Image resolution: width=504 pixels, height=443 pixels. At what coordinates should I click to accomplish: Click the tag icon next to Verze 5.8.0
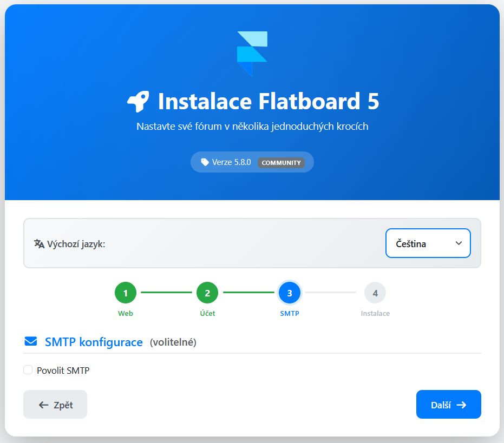coord(205,162)
